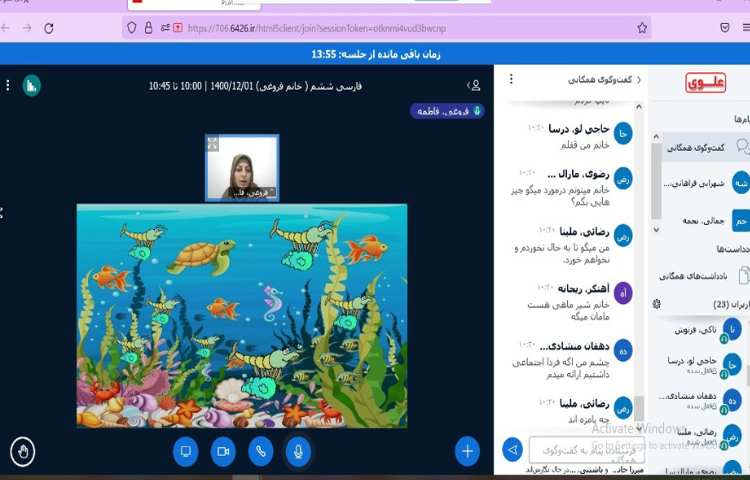Image resolution: width=750 pixels, height=480 pixels.
Task: Open the tracking protection shield icon
Action: 132,28
